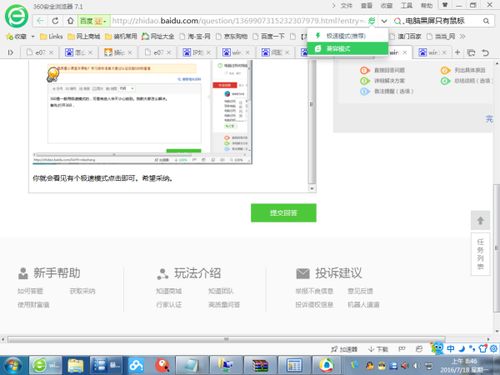Open the Windows Start button

point(13,366)
